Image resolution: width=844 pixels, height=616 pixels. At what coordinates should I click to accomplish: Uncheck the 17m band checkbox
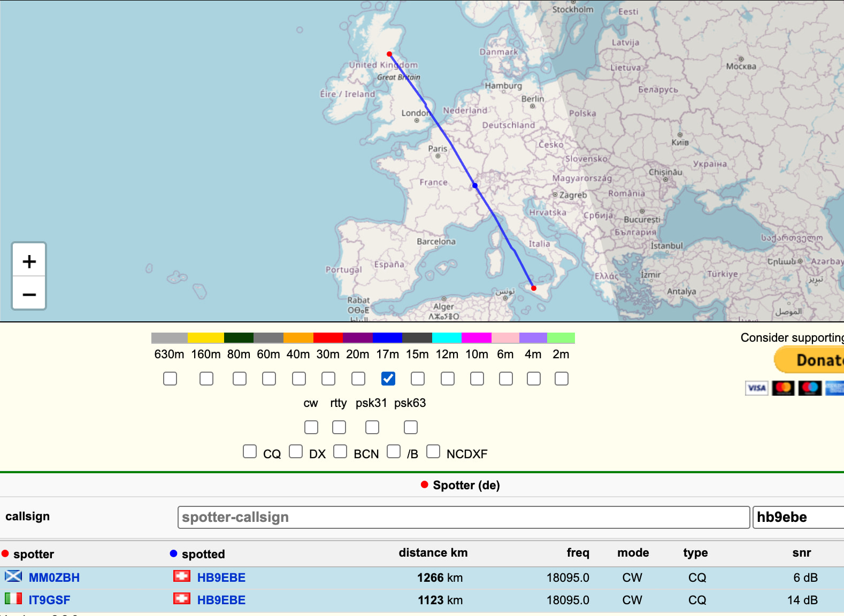point(388,379)
